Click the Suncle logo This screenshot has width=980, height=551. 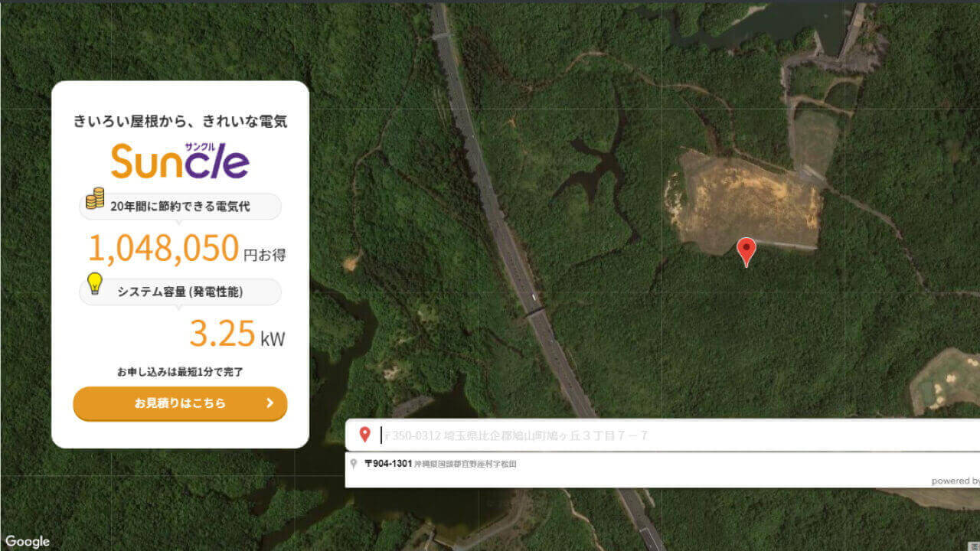click(x=180, y=160)
